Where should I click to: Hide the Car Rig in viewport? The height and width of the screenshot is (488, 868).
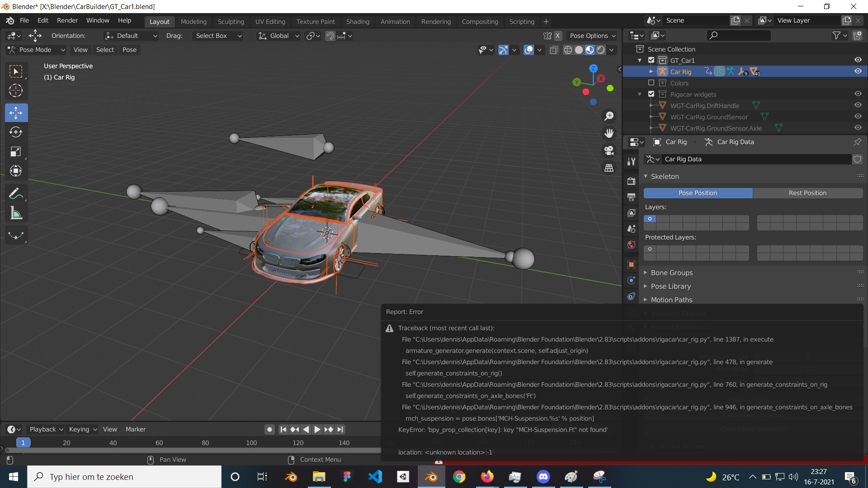858,71
